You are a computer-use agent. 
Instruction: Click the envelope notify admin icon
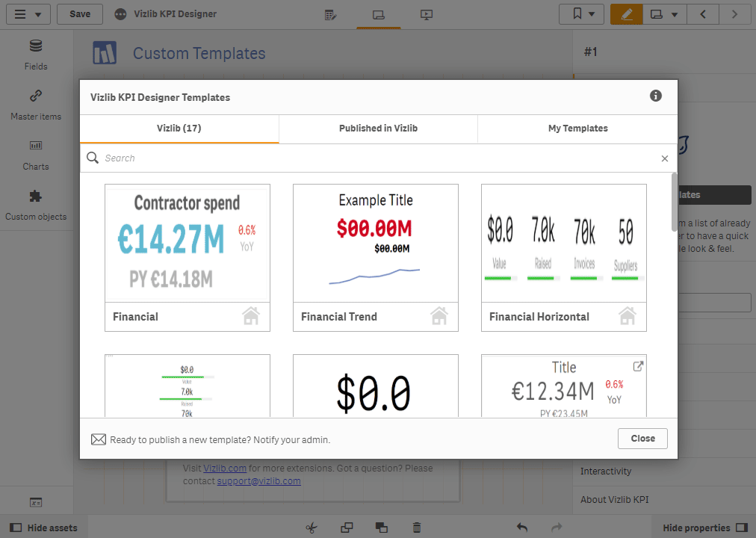point(99,439)
